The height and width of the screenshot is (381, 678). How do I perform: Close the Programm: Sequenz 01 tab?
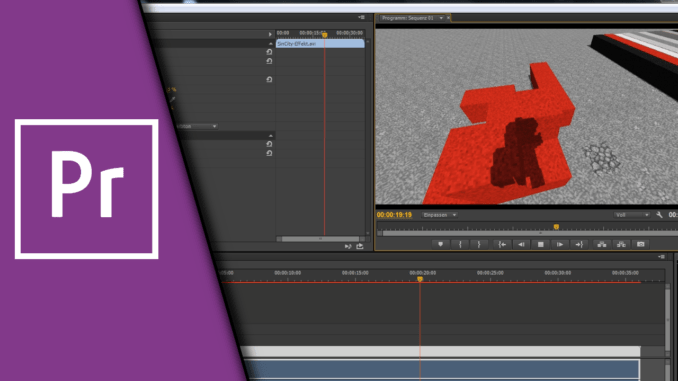(x=448, y=18)
